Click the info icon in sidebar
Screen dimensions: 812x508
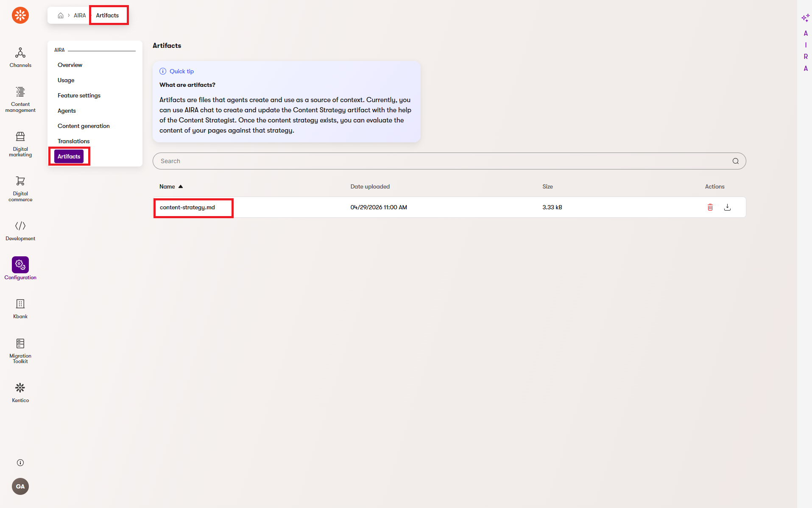(20, 463)
